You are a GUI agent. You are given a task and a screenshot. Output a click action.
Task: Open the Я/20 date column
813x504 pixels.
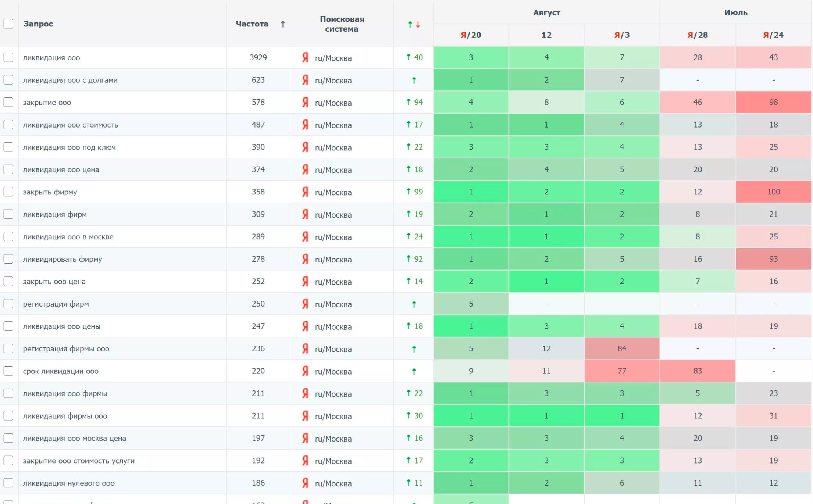pyautogui.click(x=471, y=35)
